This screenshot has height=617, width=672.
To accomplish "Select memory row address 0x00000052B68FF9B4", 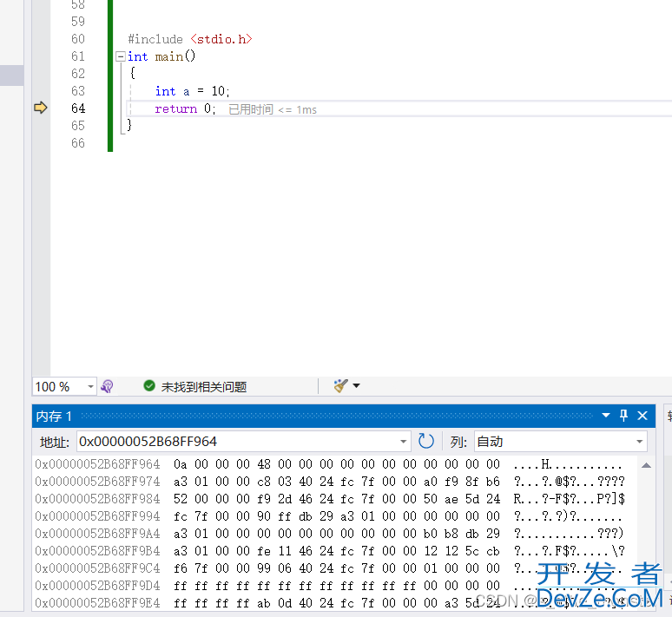I will pos(97,551).
